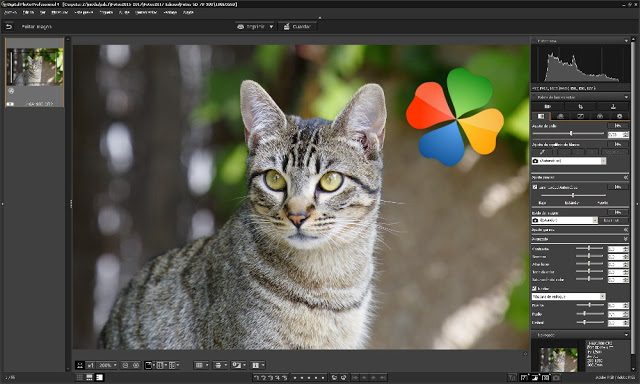Click the button right of picture style dropdown

(614, 220)
